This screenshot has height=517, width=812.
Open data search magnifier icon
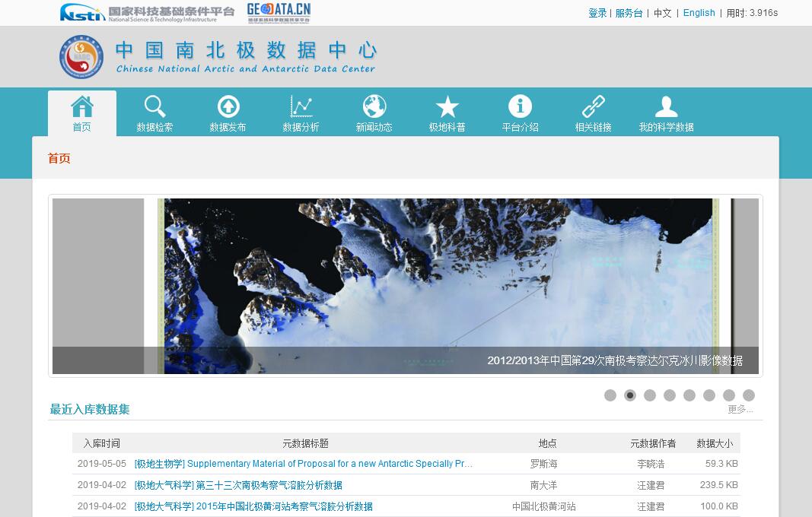[x=154, y=107]
